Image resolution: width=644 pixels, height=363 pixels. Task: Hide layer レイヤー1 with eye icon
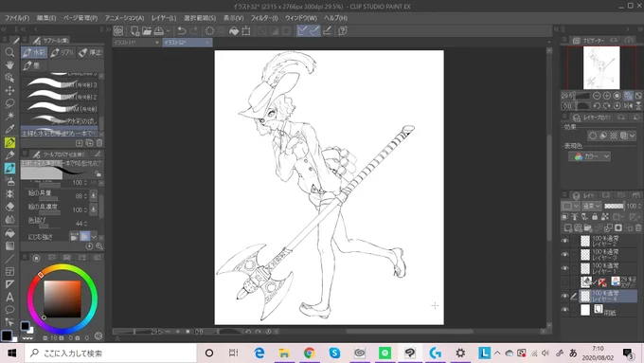pyautogui.click(x=565, y=268)
